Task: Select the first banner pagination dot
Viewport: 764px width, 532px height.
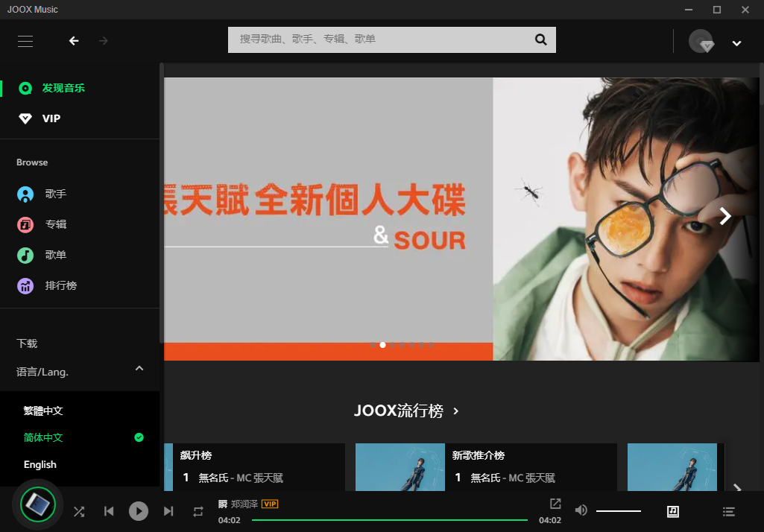Action: click(373, 345)
